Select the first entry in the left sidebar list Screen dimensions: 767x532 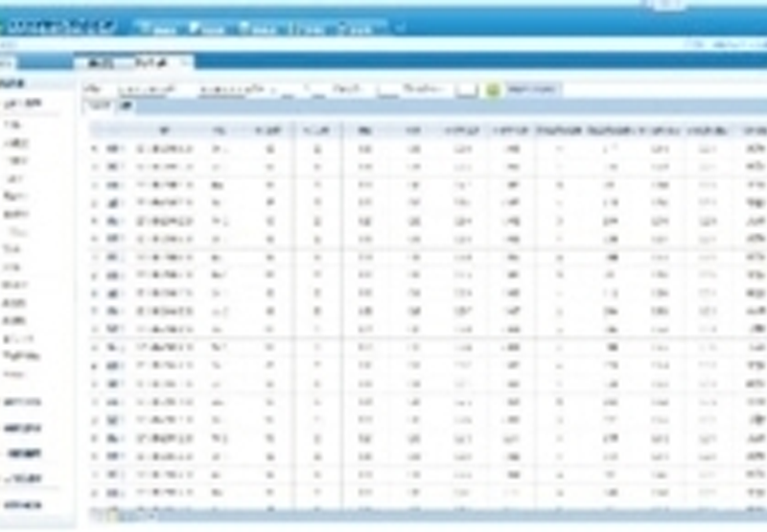tap(22, 104)
